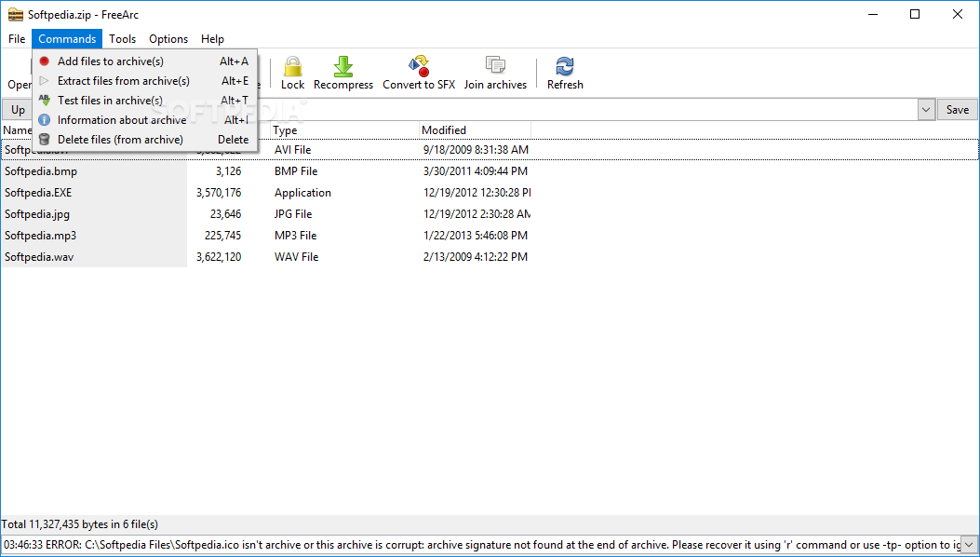Click the Delete files trash icon
The width and height of the screenshot is (980, 557).
(x=45, y=139)
